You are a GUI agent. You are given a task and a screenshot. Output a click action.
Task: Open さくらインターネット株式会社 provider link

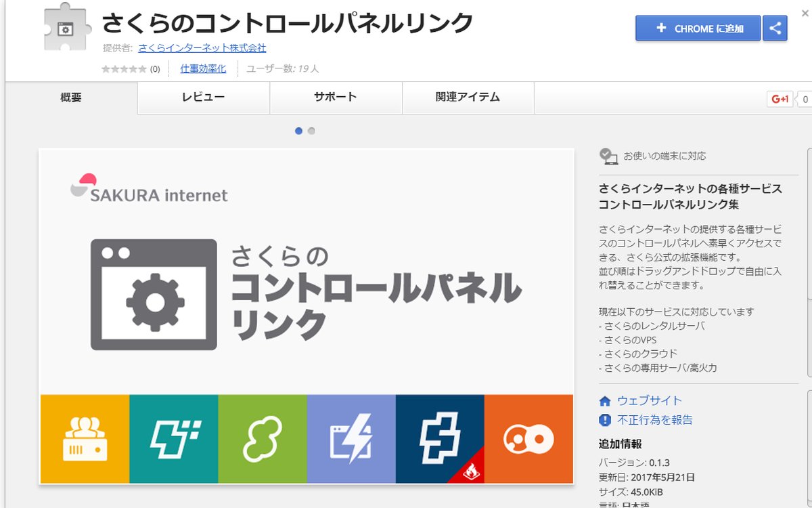[202, 48]
